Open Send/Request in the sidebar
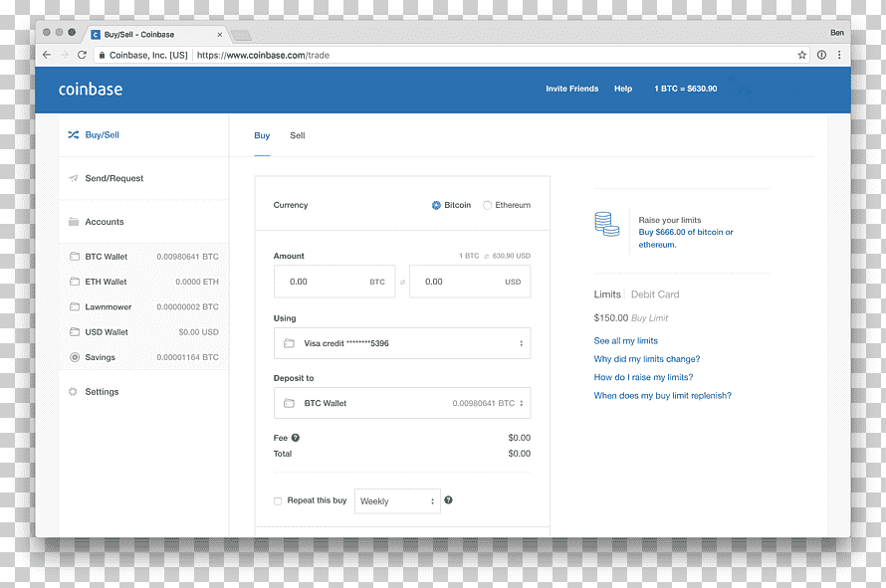The image size is (886, 588). point(143,178)
